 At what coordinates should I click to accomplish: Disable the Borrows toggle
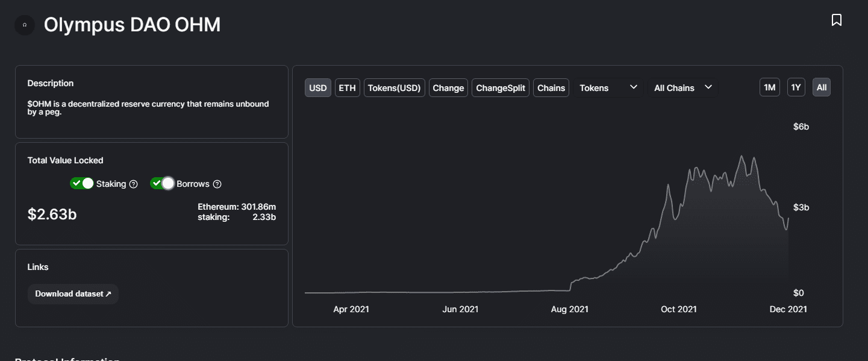[x=162, y=183]
